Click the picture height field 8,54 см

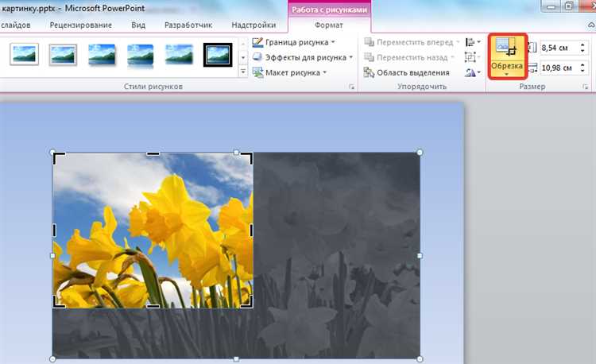point(559,48)
